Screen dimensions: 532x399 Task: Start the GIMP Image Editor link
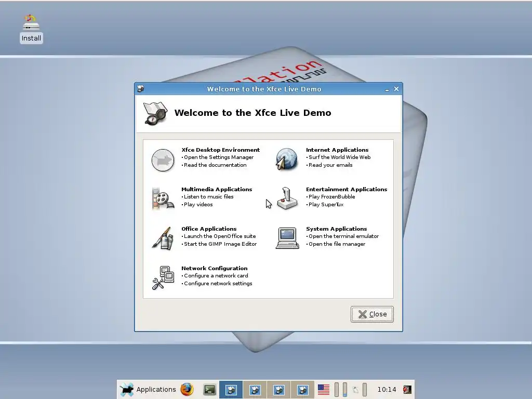point(220,244)
